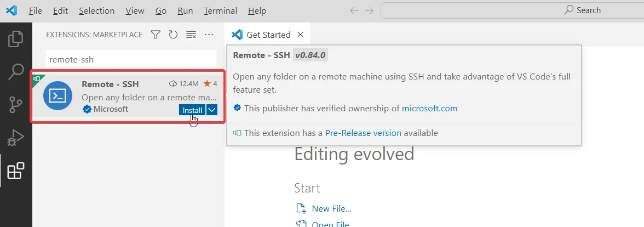This screenshot has height=227, width=644.
Task: Click Microsoft verified publisher badge in list
Action: coord(87,110)
